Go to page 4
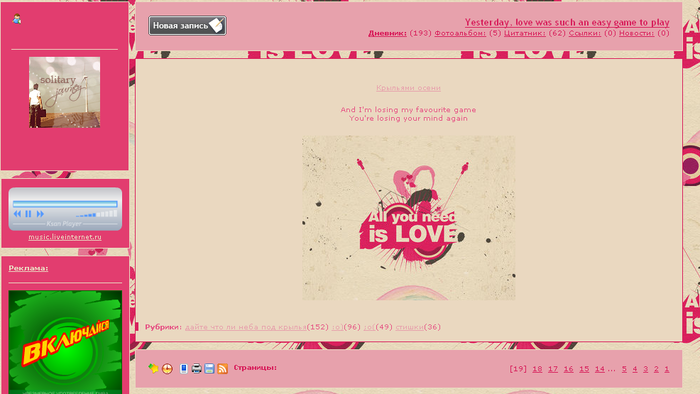Image resolution: width=700 pixels, height=394 pixels. coord(635,369)
